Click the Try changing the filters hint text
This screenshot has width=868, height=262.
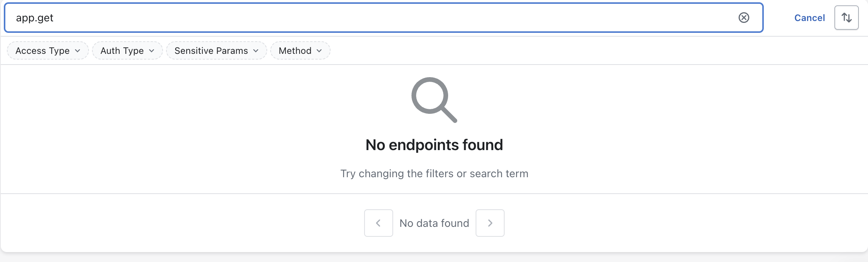point(434,173)
